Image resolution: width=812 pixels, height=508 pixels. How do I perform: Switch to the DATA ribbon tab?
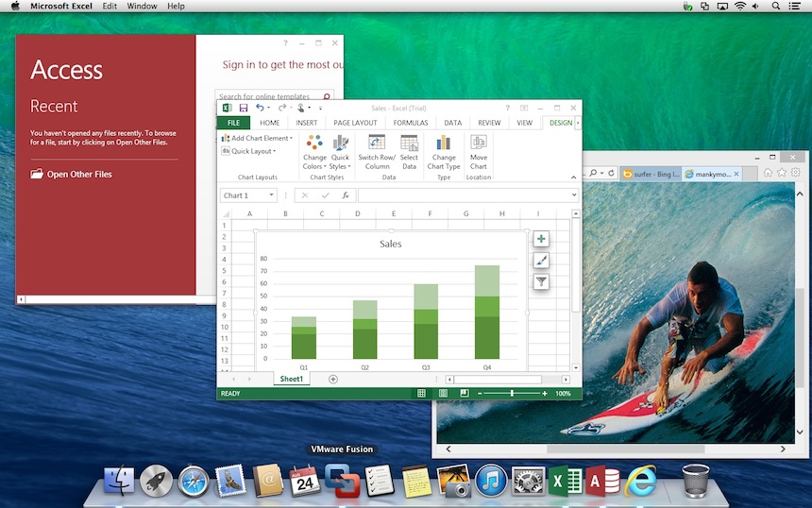452,123
